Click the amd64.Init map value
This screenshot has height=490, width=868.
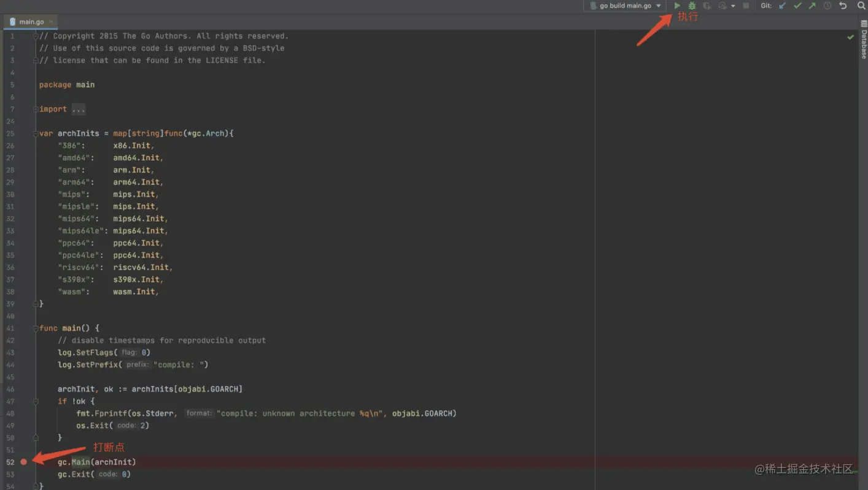[136, 158]
